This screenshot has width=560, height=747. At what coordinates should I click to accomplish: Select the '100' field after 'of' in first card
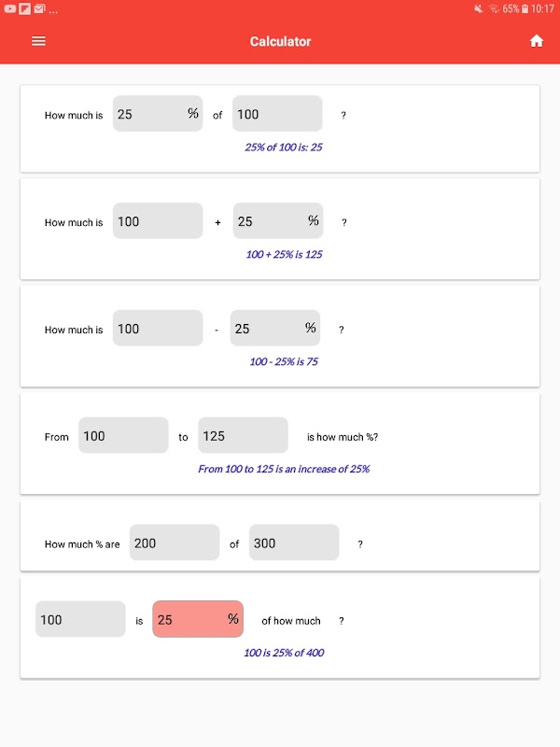(277, 114)
